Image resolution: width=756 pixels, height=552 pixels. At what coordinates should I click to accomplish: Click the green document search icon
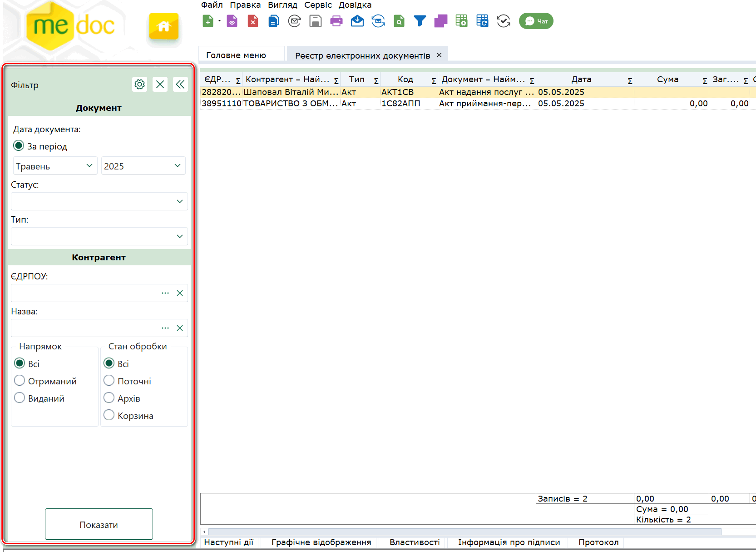[399, 21]
